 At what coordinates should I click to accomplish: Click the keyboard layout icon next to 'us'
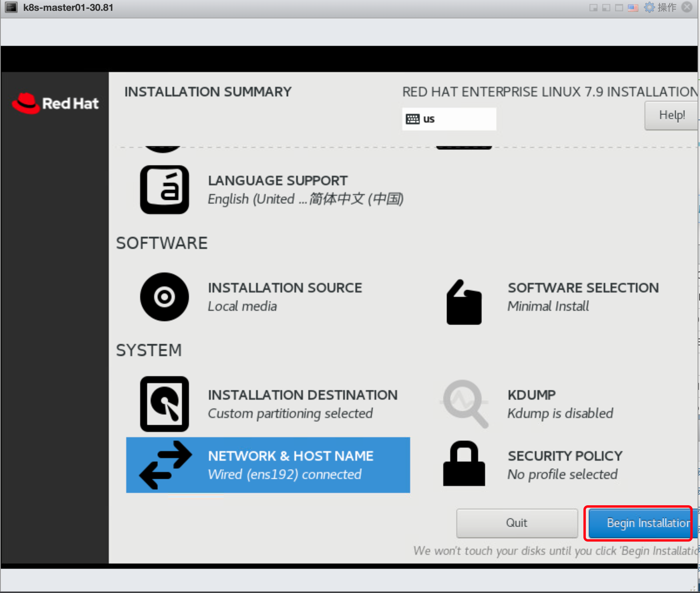(412, 119)
